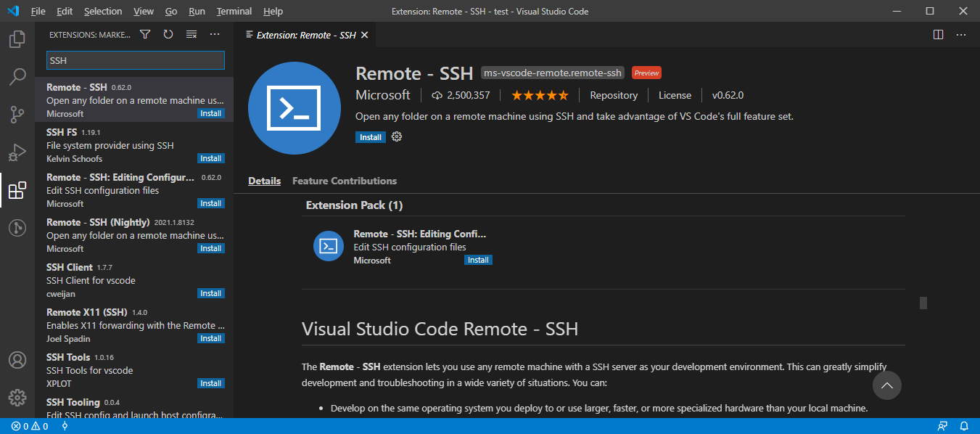Install the extension pack item

[478, 260]
